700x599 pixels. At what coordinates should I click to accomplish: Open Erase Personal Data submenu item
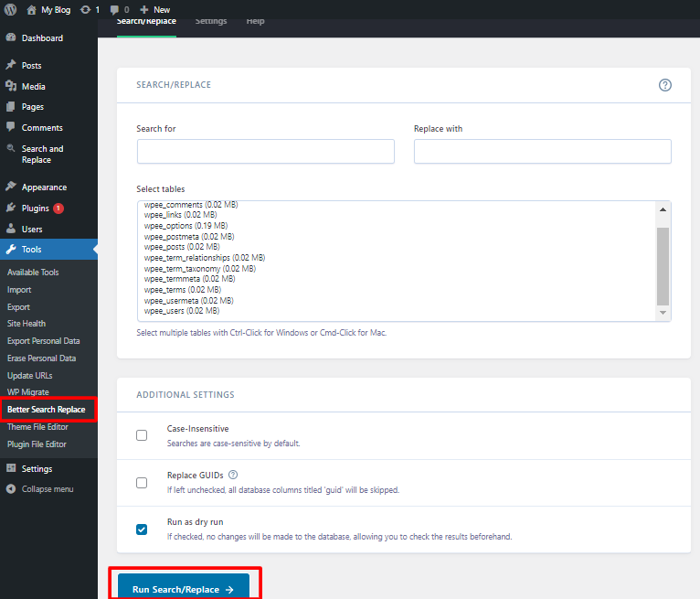click(x=41, y=358)
